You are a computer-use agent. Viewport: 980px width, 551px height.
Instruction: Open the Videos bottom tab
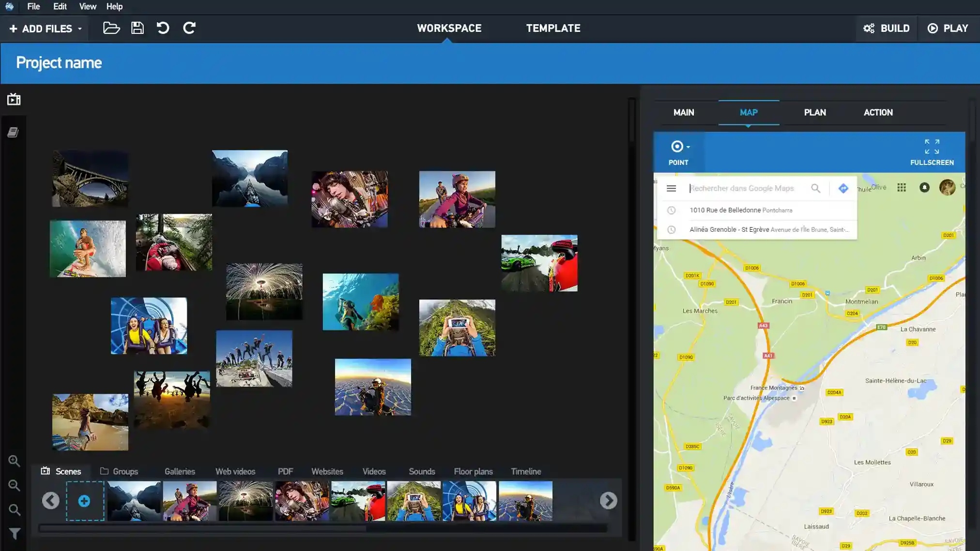pos(374,471)
